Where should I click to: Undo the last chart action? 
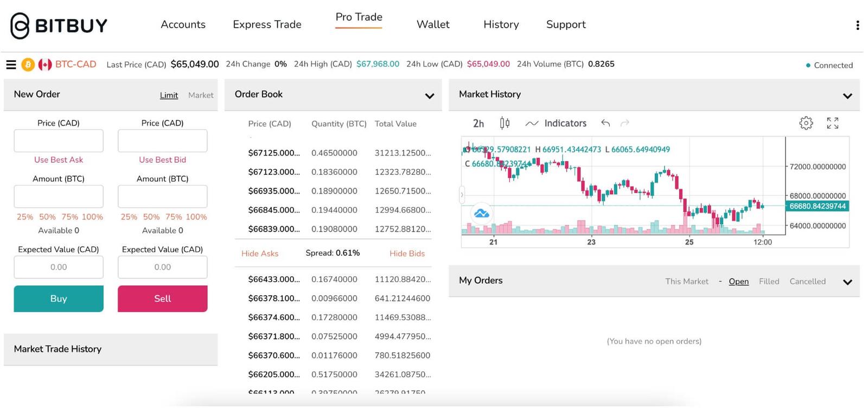(605, 123)
